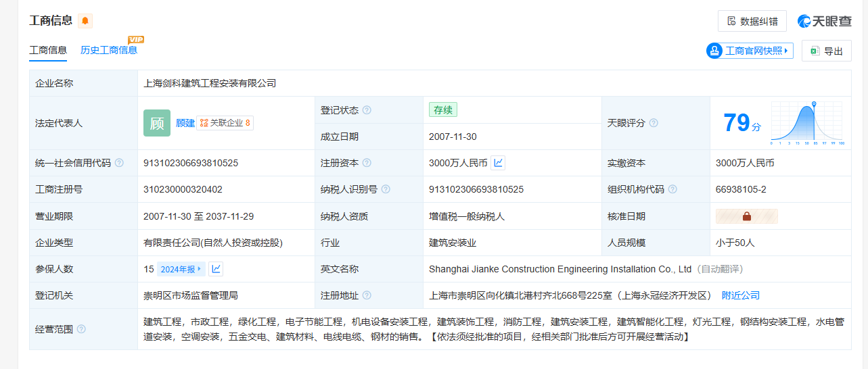Click organization code 66938105-2
868x369 pixels.
(x=741, y=189)
